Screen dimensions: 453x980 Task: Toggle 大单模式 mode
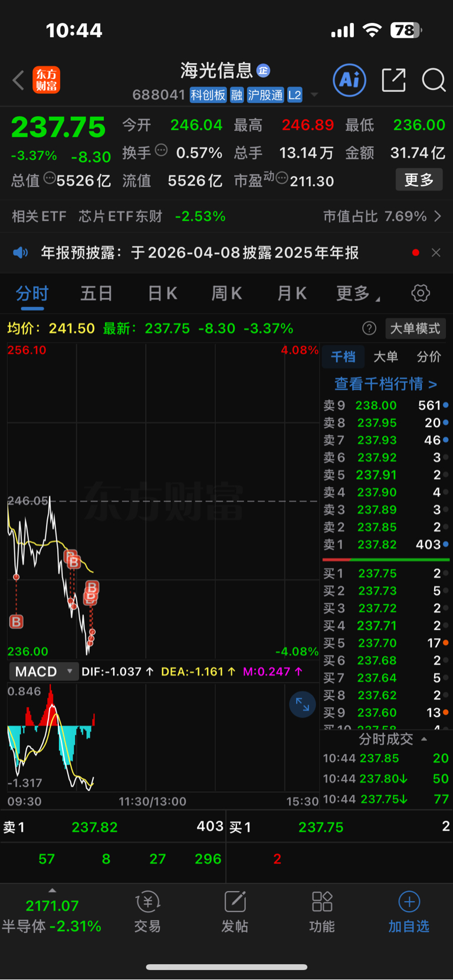pyautogui.click(x=415, y=328)
